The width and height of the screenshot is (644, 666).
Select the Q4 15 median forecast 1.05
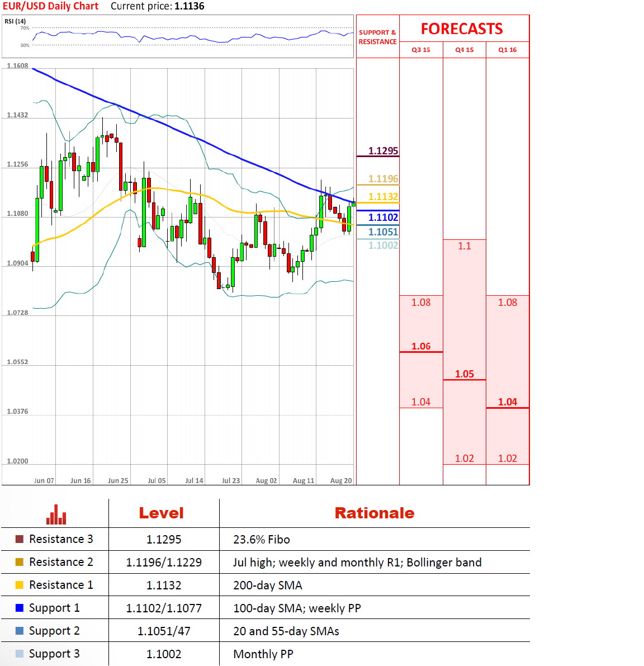click(464, 374)
